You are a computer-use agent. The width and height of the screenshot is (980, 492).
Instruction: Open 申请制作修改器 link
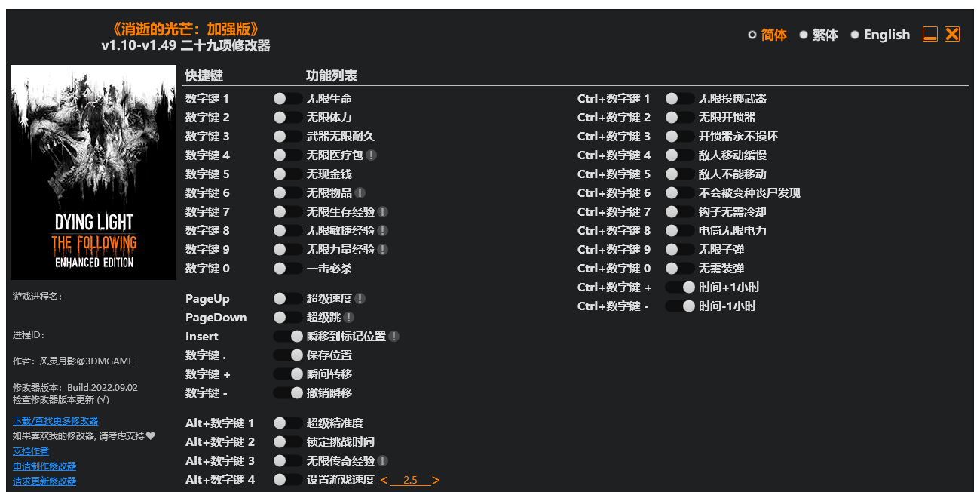44,466
